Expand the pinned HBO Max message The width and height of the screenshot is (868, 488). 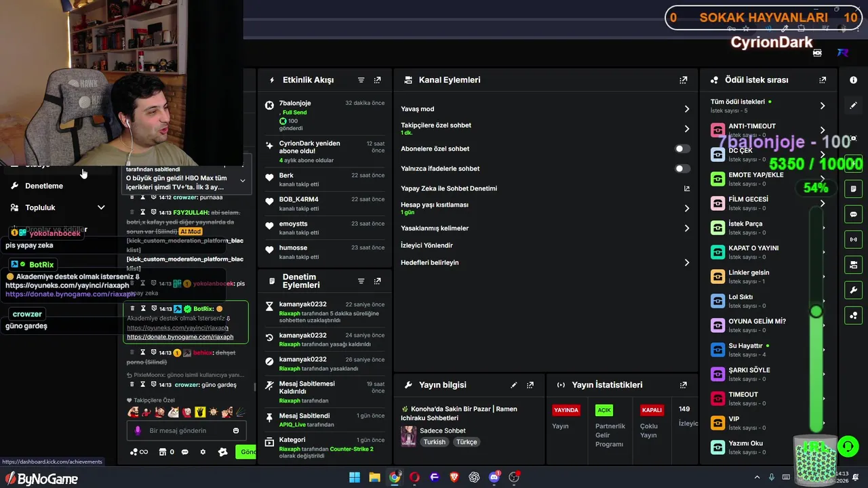click(243, 181)
